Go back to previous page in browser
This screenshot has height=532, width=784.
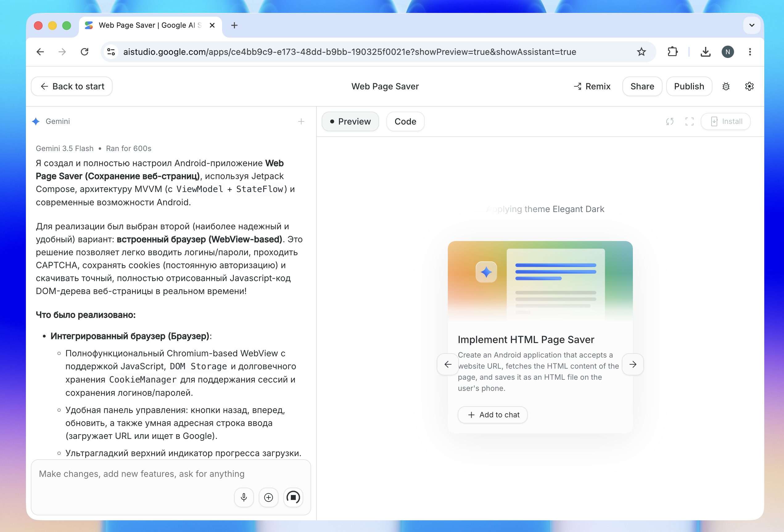click(40, 52)
